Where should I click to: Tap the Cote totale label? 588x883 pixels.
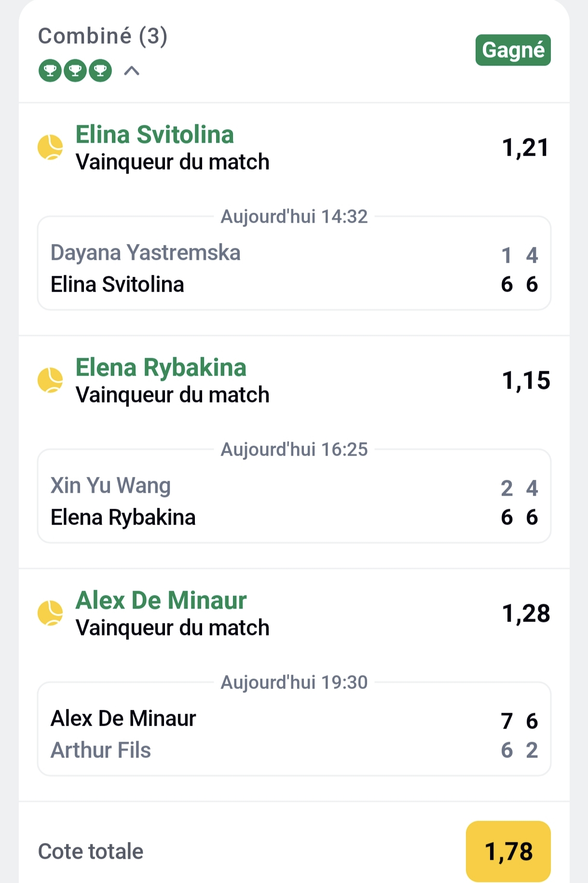[x=91, y=852]
